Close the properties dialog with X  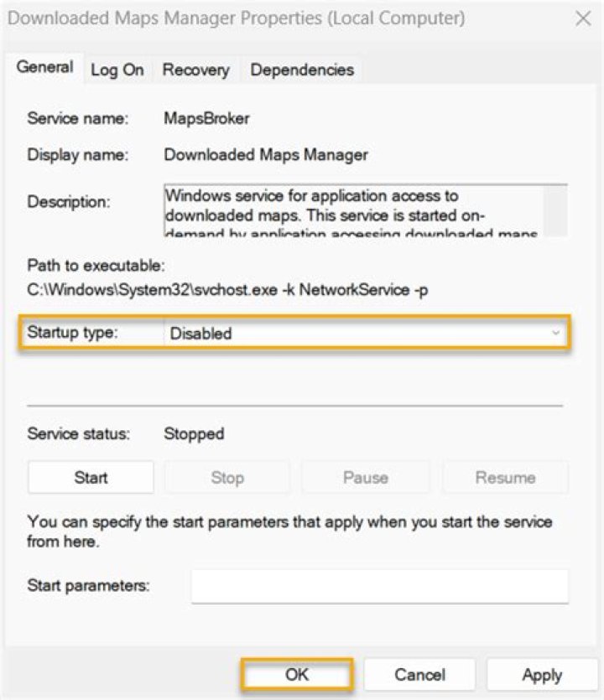coord(582,18)
